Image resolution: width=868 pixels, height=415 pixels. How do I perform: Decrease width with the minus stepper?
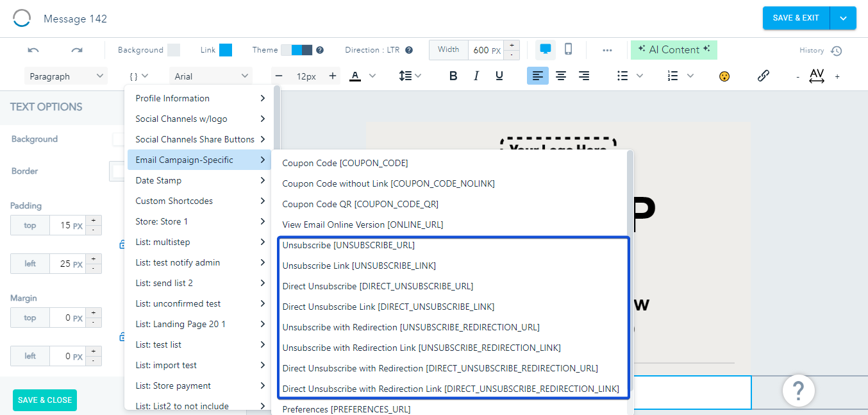click(512, 55)
